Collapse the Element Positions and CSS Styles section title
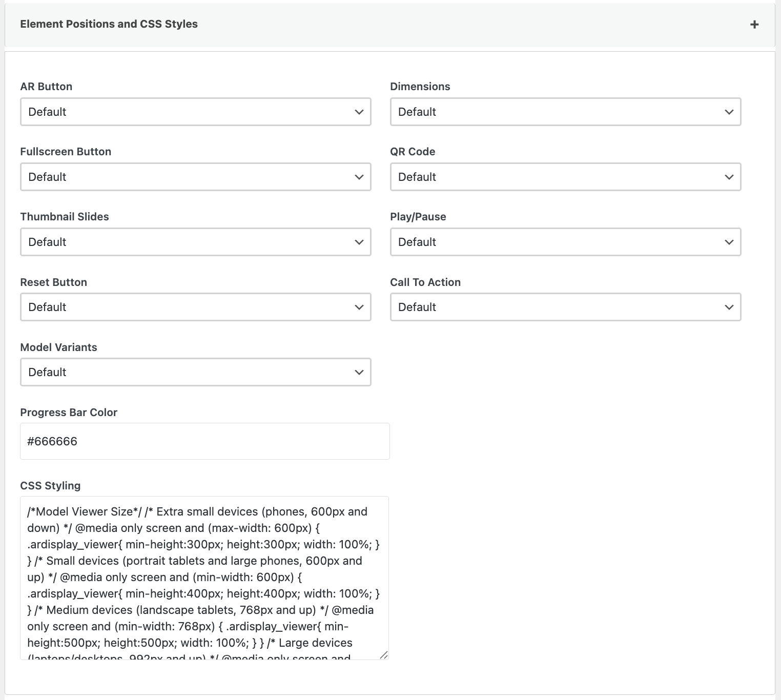Screen dimensions: 781x700 109,24
